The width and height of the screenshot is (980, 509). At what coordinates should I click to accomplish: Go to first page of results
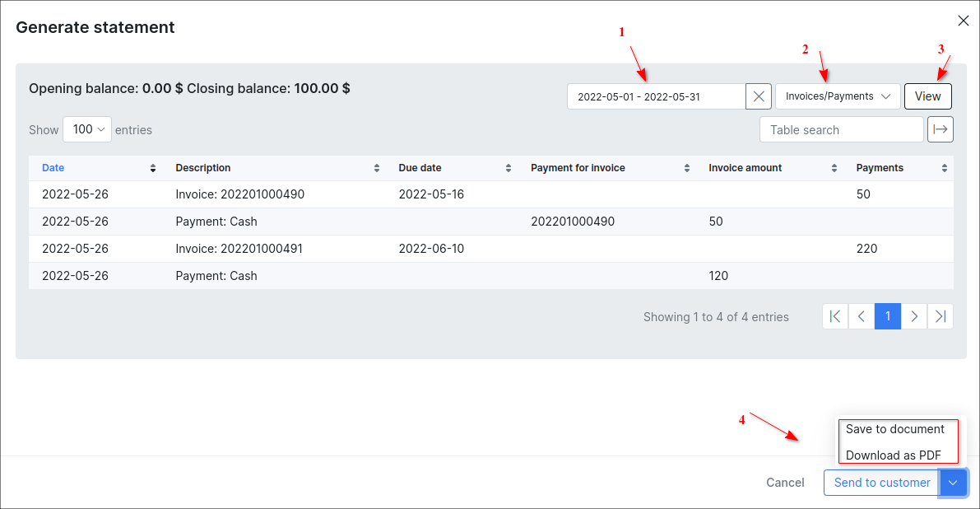pos(835,316)
